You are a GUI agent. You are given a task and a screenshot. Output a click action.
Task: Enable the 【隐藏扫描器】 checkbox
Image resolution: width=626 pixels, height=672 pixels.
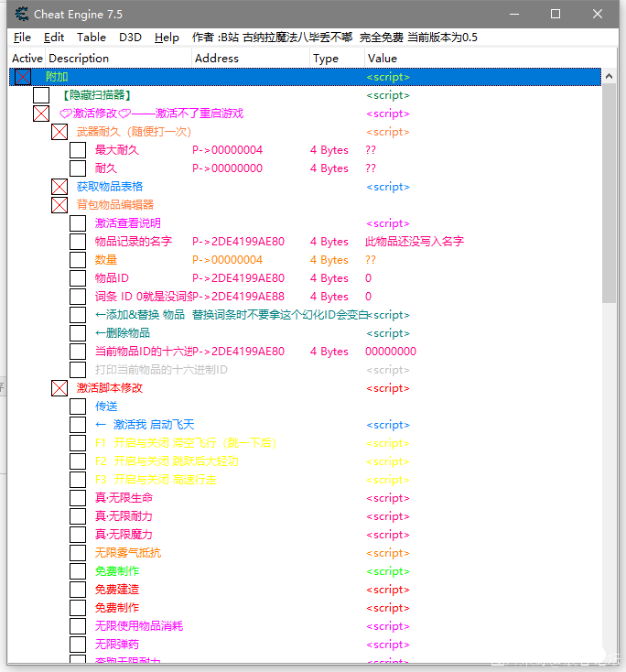click(x=41, y=95)
